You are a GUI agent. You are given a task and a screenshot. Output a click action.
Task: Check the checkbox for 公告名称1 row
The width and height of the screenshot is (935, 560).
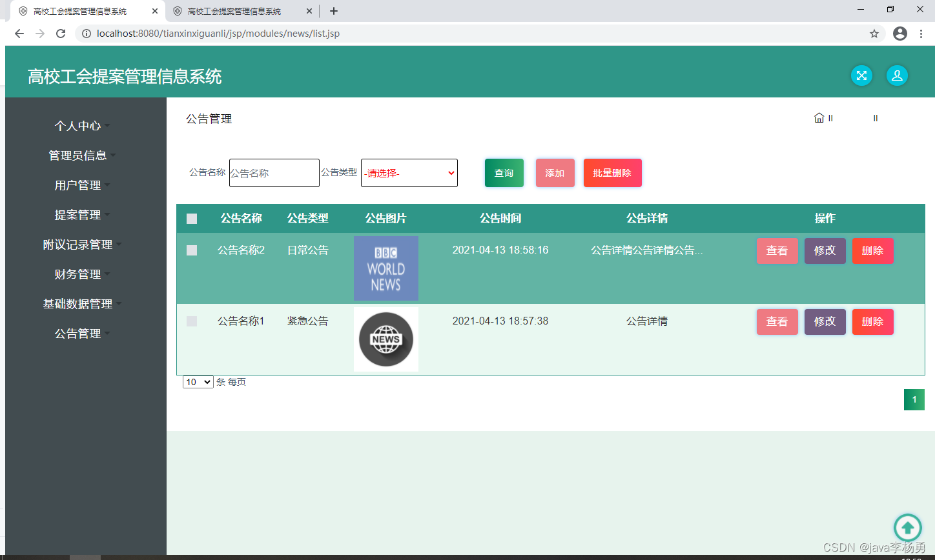tap(191, 321)
